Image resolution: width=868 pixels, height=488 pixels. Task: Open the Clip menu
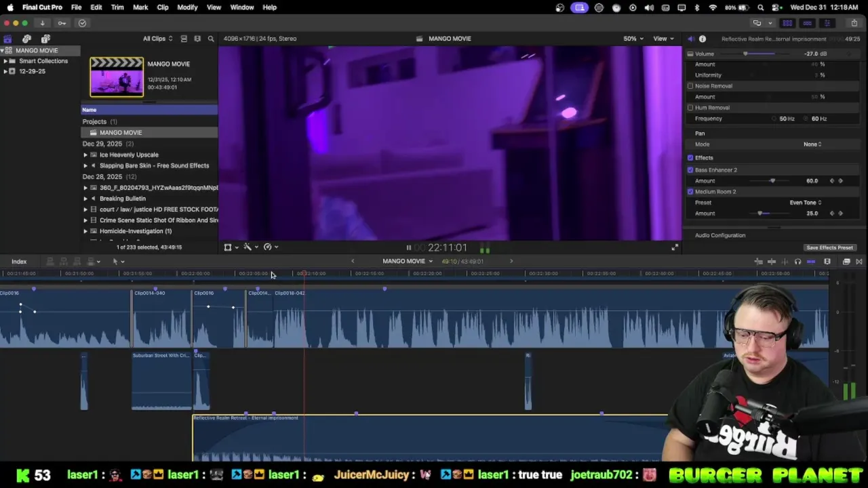pyautogui.click(x=163, y=7)
